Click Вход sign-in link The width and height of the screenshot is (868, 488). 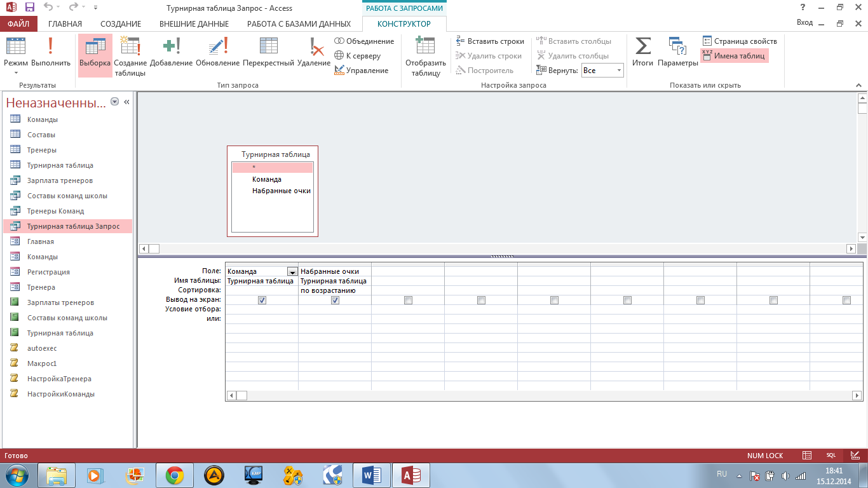coord(804,23)
